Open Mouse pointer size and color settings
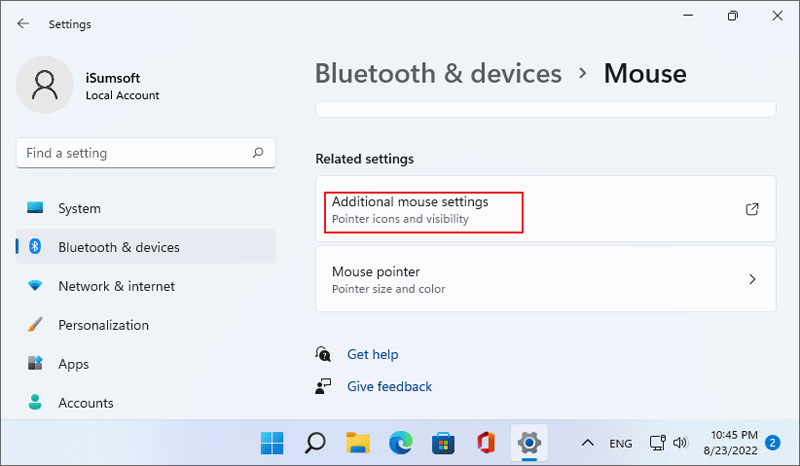Image resolution: width=800 pixels, height=466 pixels. pos(545,279)
